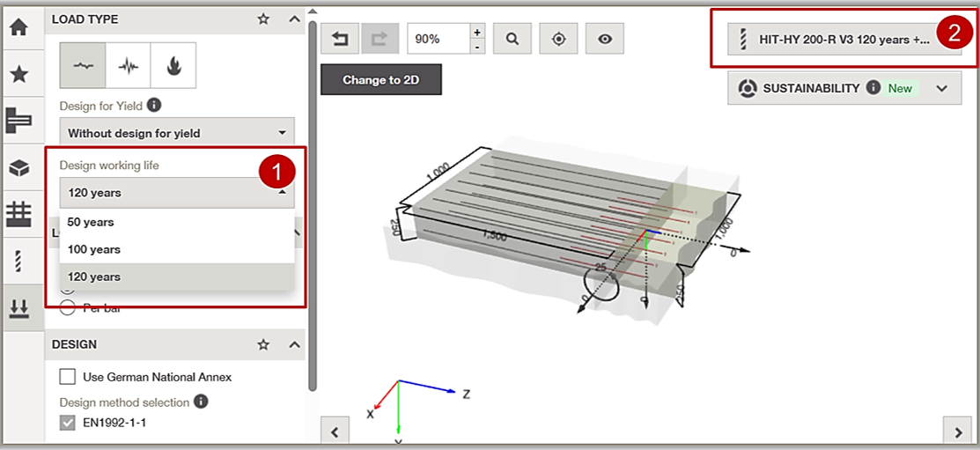Open HIT-HY 200-R V3 product selector
980x450 pixels.
[844, 40]
